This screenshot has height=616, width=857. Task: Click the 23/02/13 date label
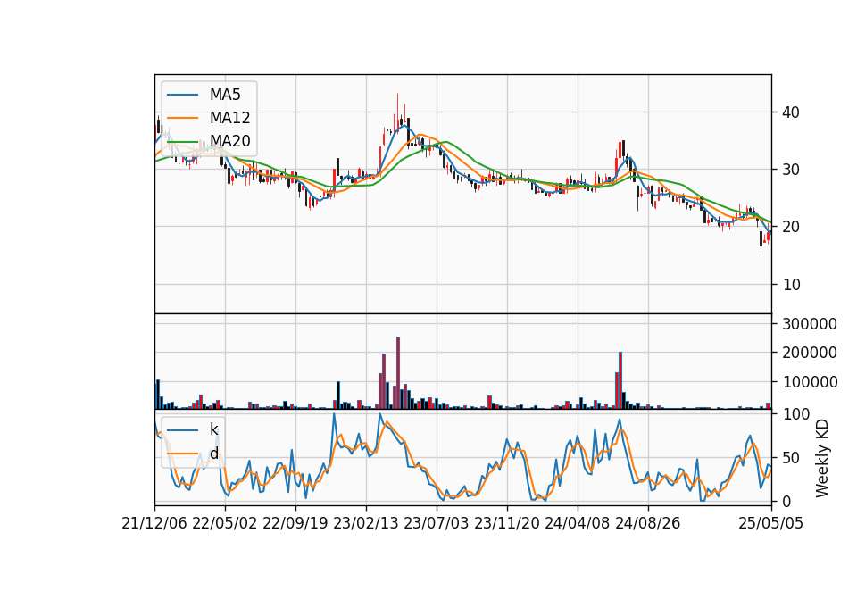[366, 523]
